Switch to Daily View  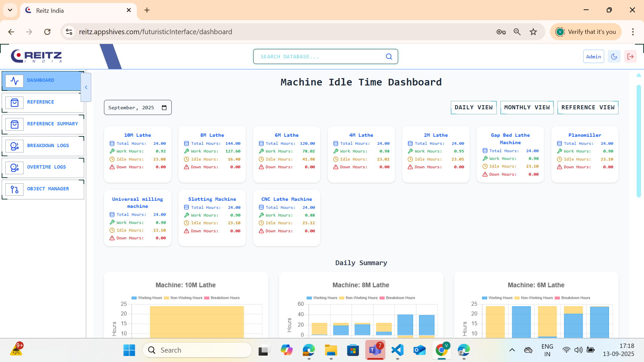(x=473, y=108)
